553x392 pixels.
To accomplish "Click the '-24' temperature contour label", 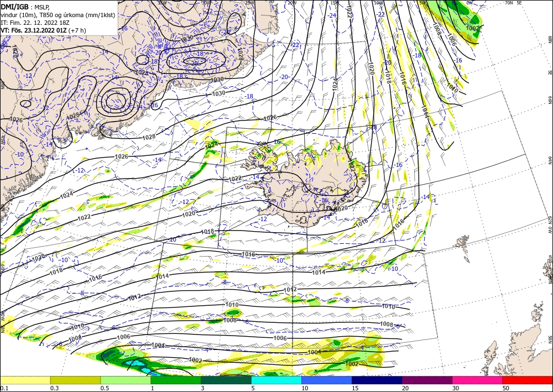I will point(332,15).
